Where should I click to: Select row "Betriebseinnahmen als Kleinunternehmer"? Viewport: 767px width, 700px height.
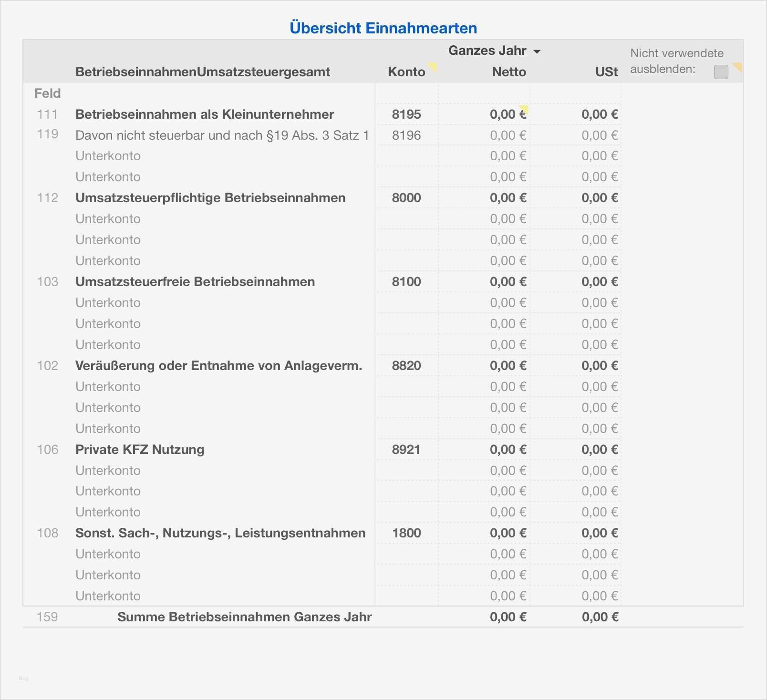(204, 114)
